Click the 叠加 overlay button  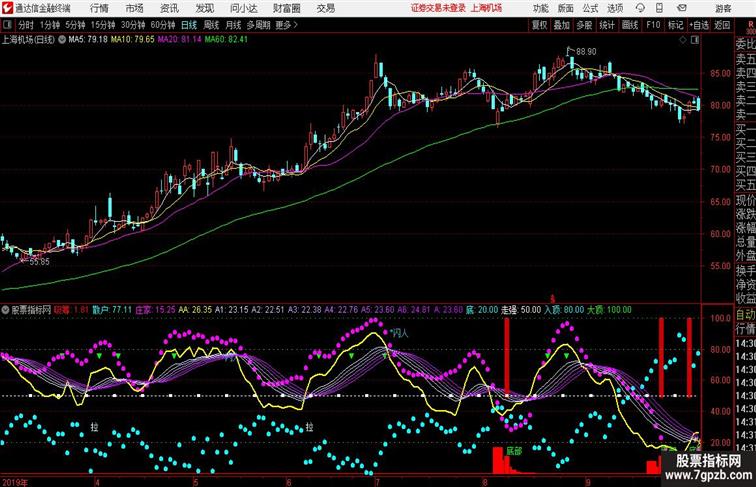coord(562,25)
